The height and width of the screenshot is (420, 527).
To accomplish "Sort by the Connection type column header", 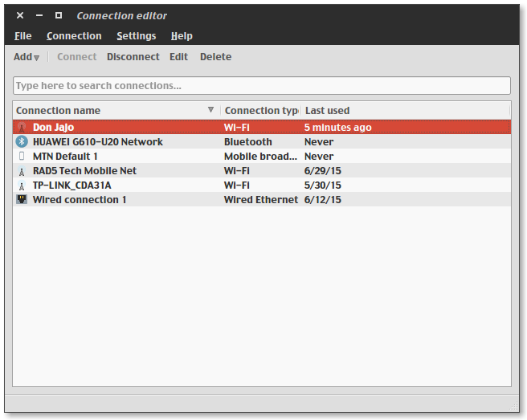I will tap(261, 110).
